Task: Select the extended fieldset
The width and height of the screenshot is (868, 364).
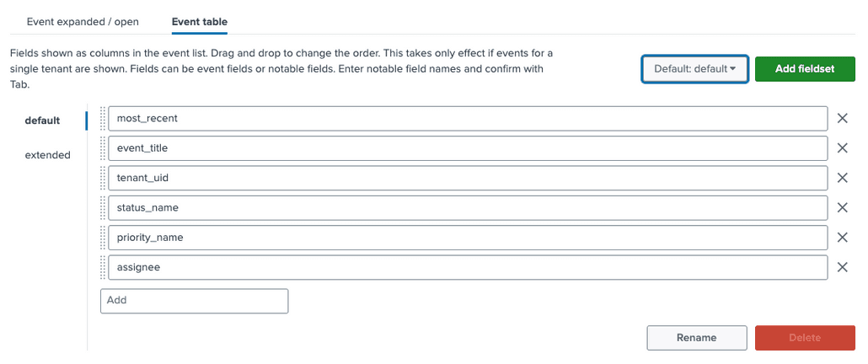Action: [x=47, y=155]
